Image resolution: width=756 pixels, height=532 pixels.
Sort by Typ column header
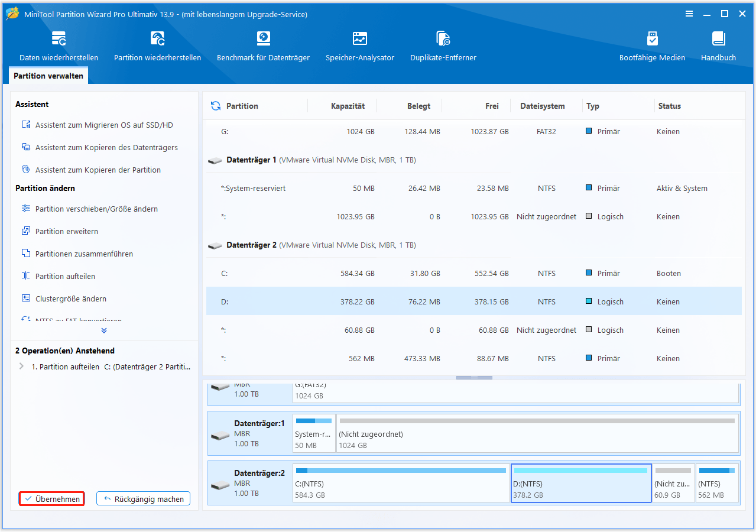(x=593, y=106)
